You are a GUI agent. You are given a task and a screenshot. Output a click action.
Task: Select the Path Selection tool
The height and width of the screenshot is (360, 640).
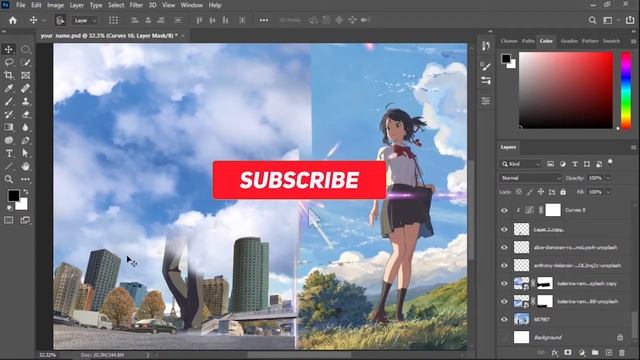(x=25, y=153)
